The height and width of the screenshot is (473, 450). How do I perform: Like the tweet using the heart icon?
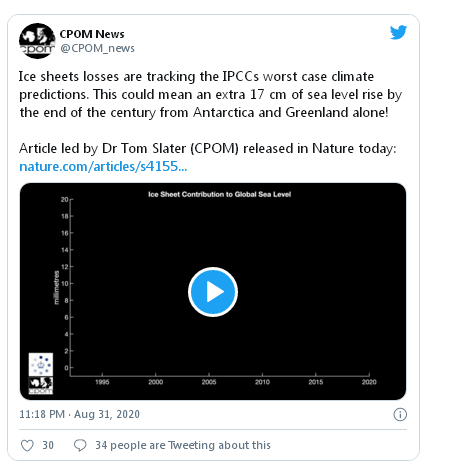point(27,445)
